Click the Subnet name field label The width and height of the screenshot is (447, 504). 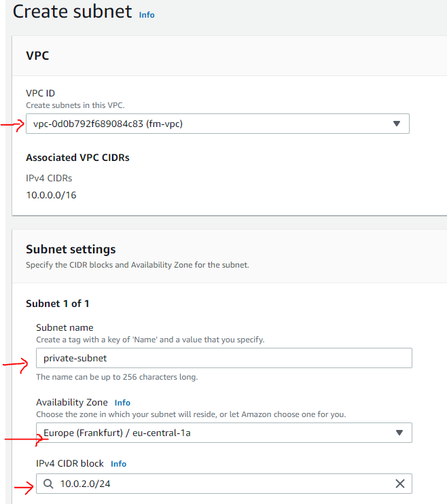(65, 327)
